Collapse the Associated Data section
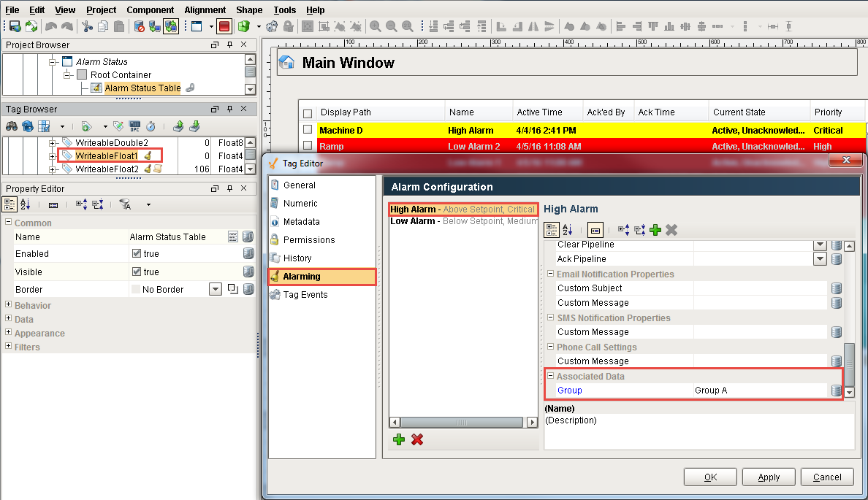The width and height of the screenshot is (868, 500). [x=551, y=376]
